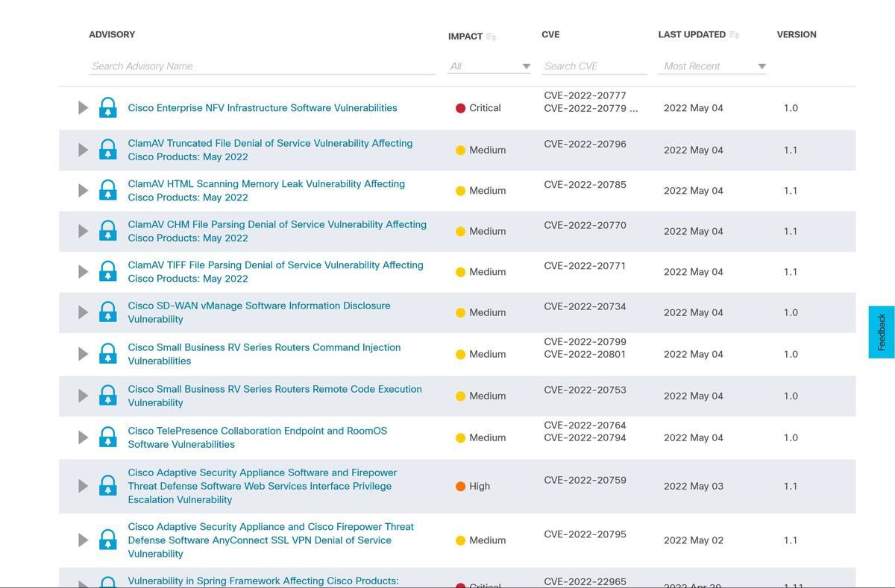
Task: Select CVE-2022-20764 cell text
Action: tap(585, 426)
